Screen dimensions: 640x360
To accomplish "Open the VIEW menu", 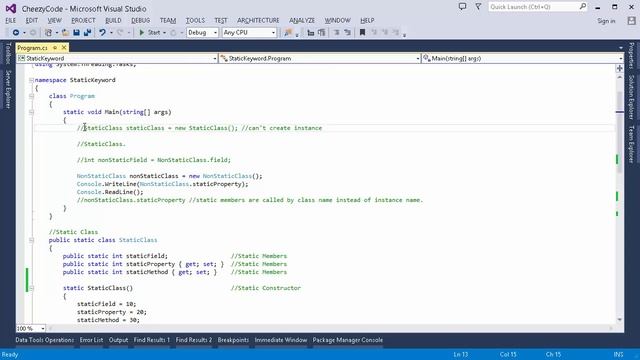I will (x=54, y=20).
